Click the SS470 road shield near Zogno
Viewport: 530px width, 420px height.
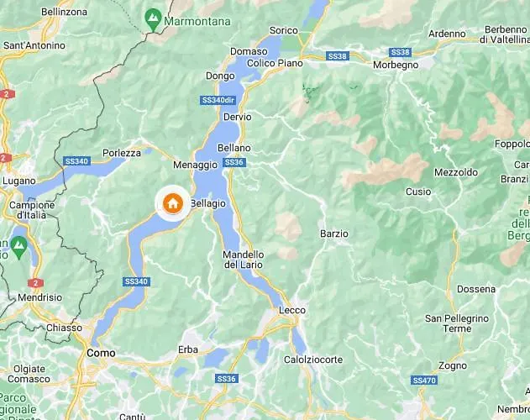click(424, 380)
